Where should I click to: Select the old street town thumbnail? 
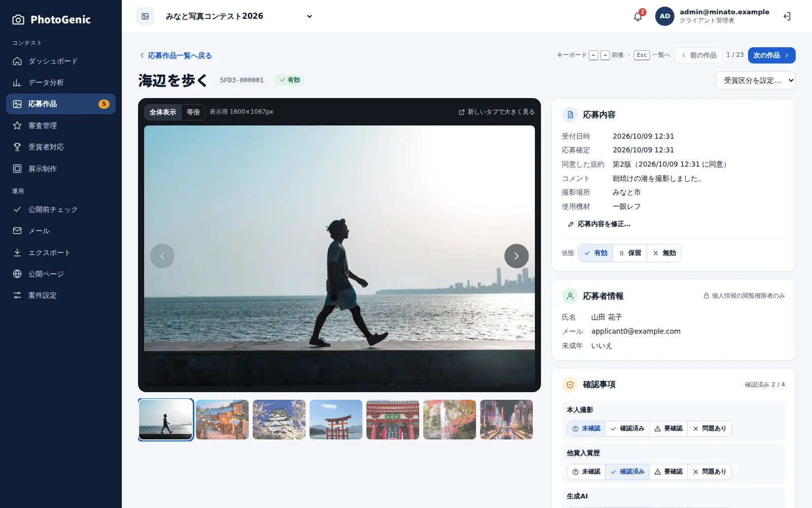pos(222,420)
